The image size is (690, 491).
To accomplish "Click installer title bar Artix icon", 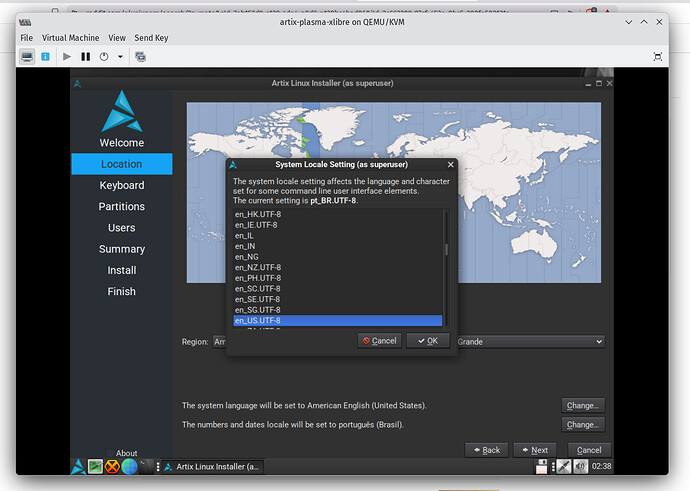I will 77,84.
